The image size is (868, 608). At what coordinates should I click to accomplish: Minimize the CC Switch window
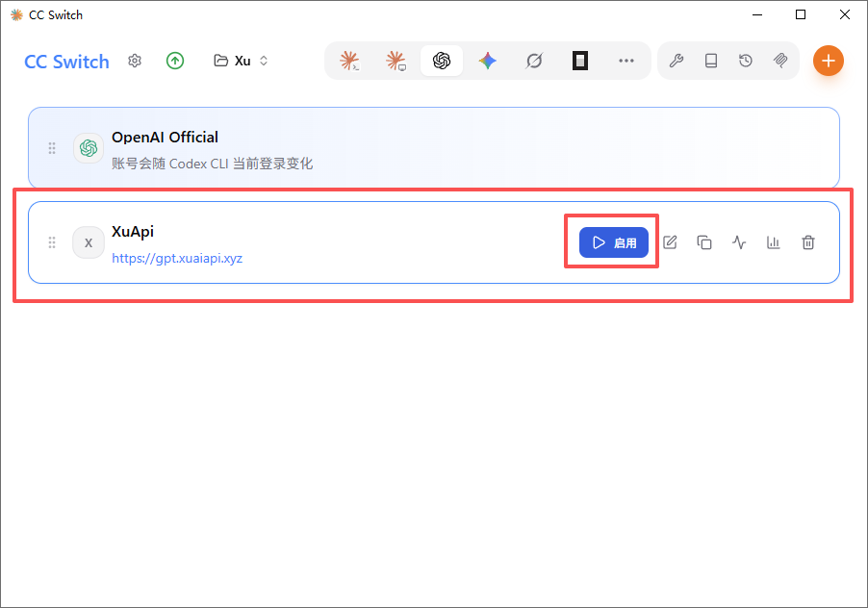click(757, 14)
